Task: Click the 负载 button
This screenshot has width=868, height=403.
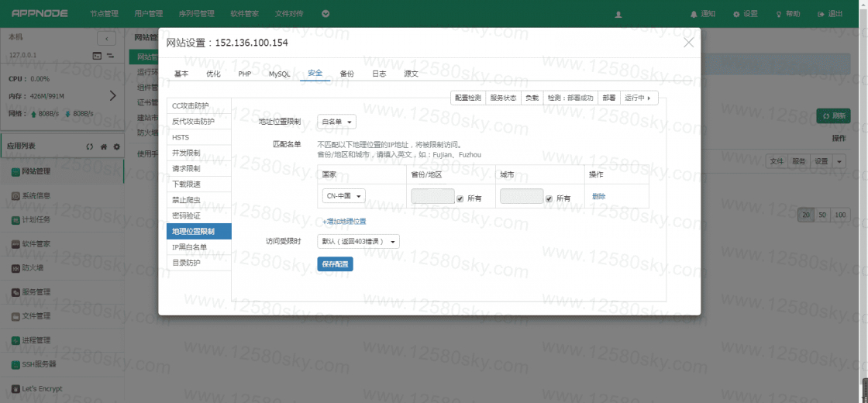Action: (x=532, y=98)
